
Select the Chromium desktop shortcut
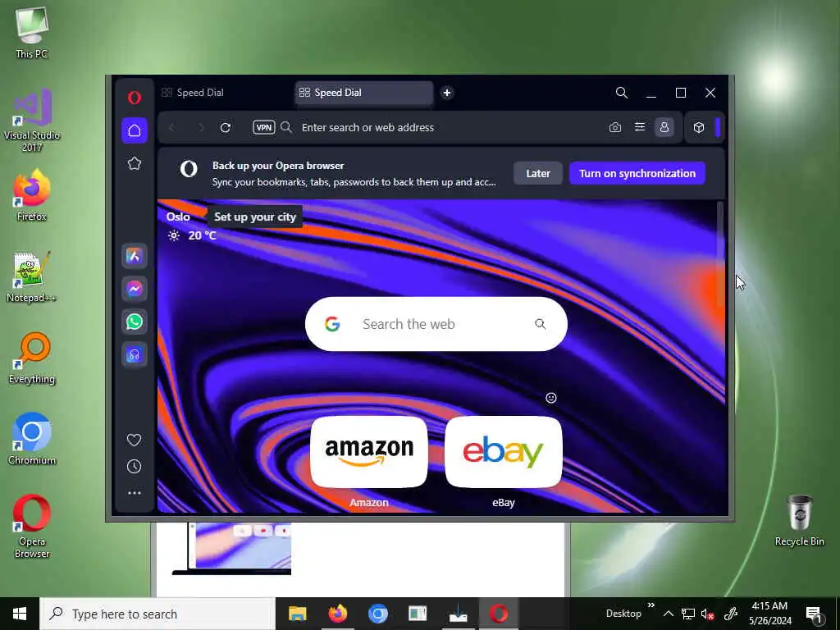(x=32, y=440)
